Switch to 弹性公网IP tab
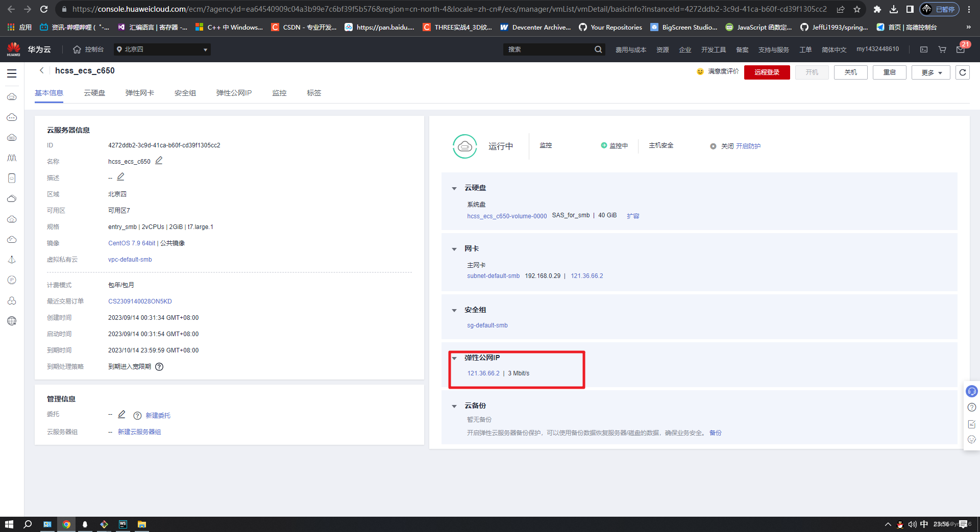 point(234,93)
